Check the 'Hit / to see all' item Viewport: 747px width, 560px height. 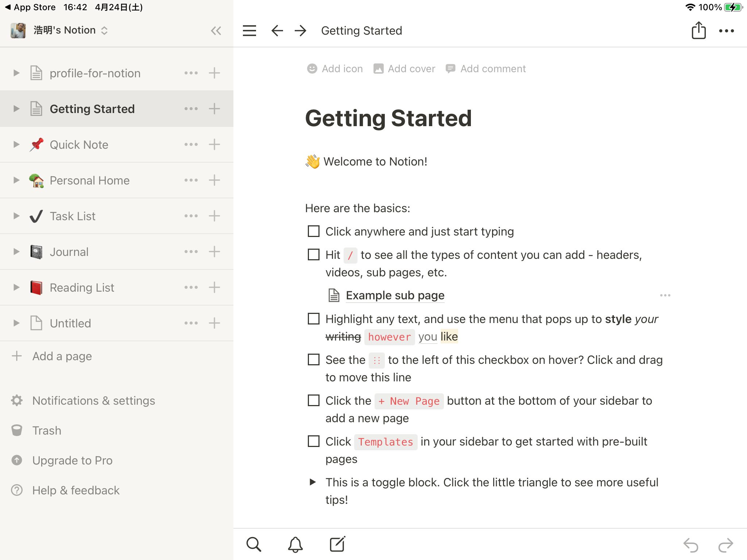click(314, 254)
